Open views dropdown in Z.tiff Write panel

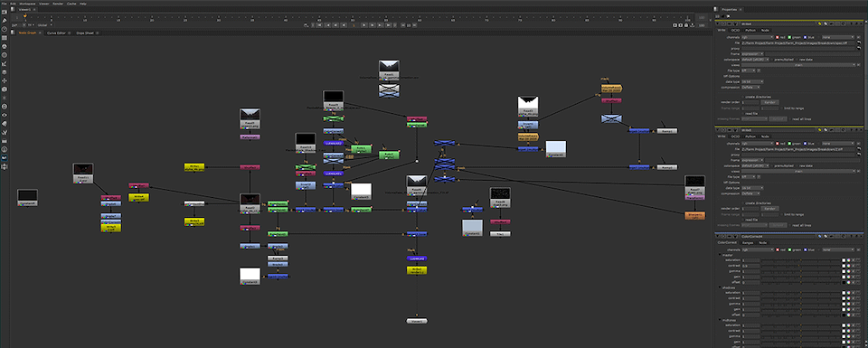(798, 172)
